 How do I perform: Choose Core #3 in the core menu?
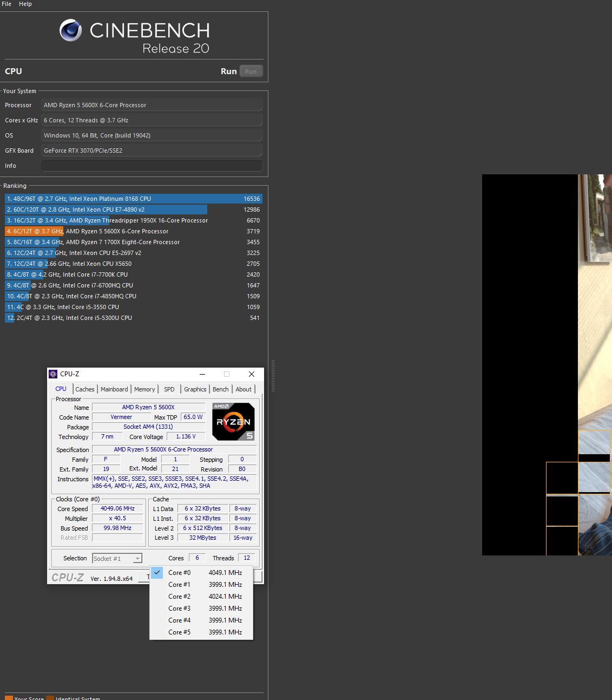click(201, 609)
